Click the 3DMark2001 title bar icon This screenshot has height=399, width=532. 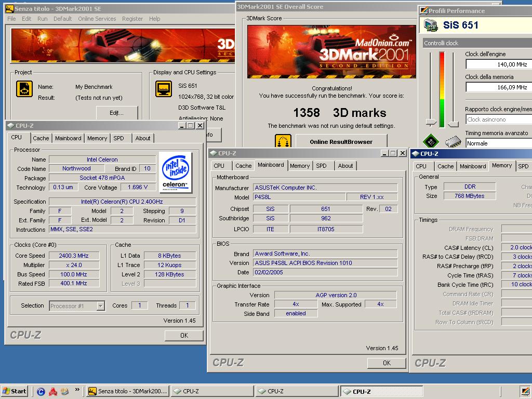[9, 9]
